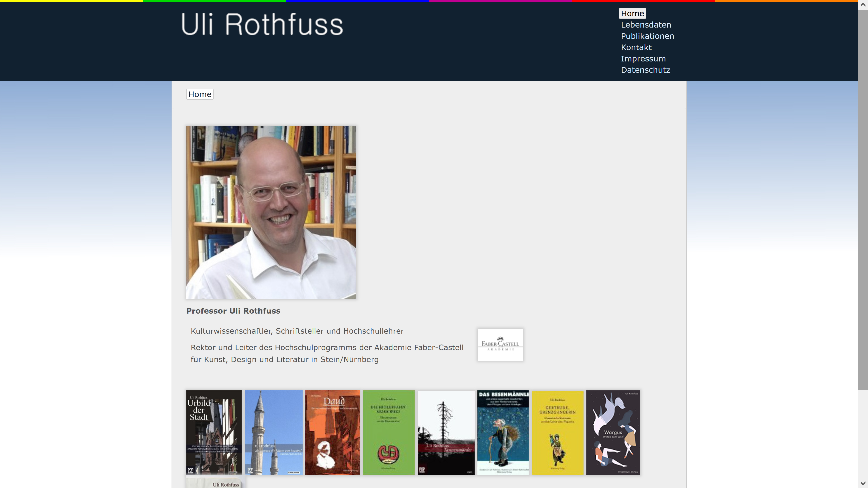This screenshot has width=868, height=488.
Task: Open the Kontakt page
Action: point(636,47)
